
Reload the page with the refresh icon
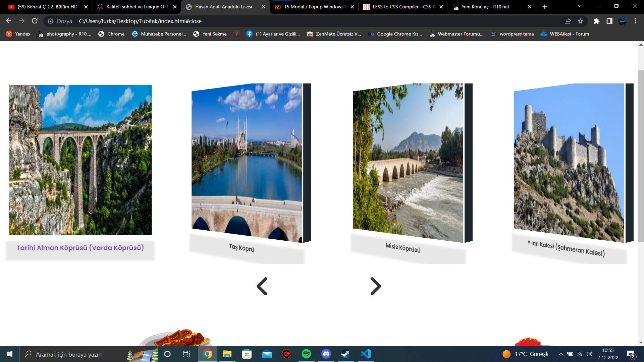[35, 21]
